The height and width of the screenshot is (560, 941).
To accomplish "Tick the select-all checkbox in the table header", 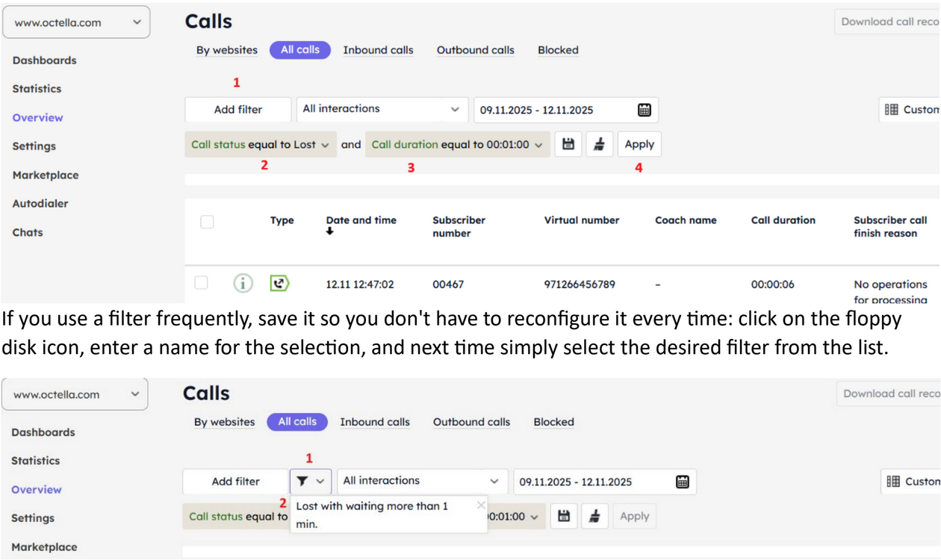I will [207, 222].
